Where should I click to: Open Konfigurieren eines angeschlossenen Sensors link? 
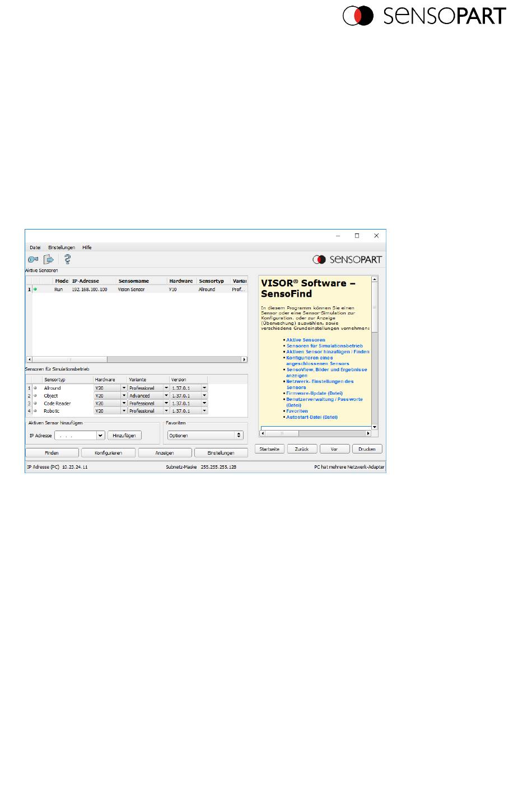point(318,361)
